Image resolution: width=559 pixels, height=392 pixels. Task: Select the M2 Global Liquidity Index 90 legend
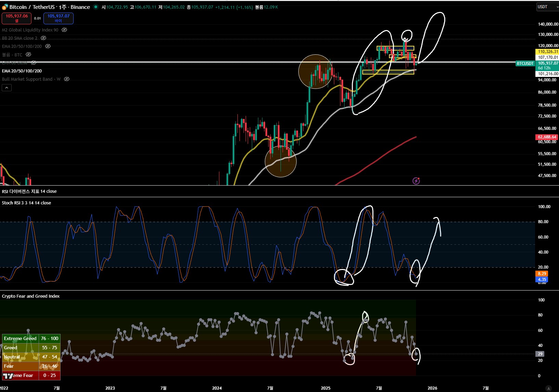point(30,30)
